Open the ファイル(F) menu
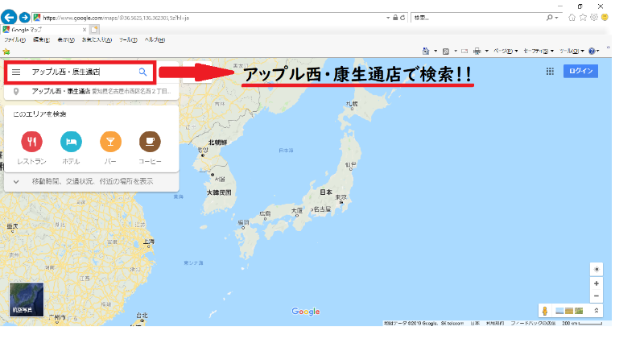The height and width of the screenshot is (343, 644). [x=14, y=39]
